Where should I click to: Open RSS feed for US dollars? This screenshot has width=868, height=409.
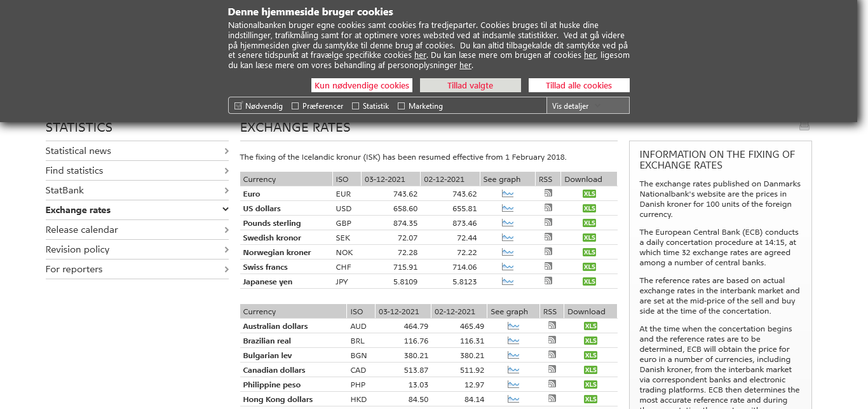(548, 208)
